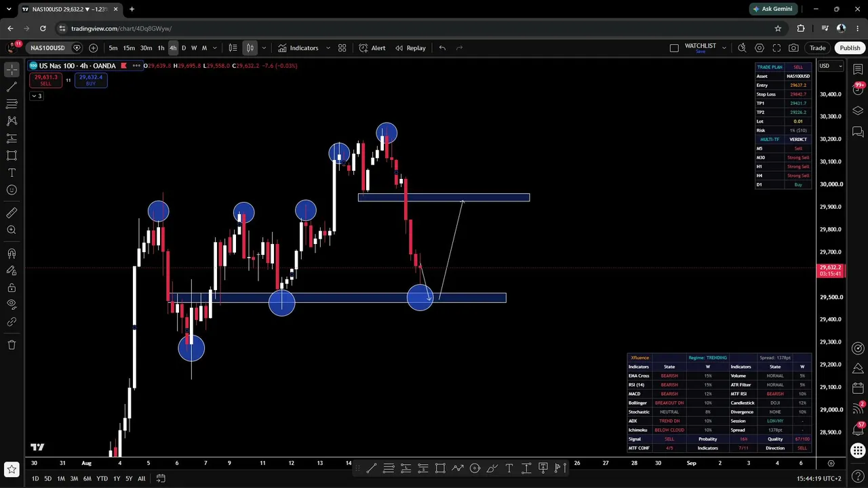Click the candles chart type icon
This screenshot has height=488, width=868.
click(x=250, y=48)
